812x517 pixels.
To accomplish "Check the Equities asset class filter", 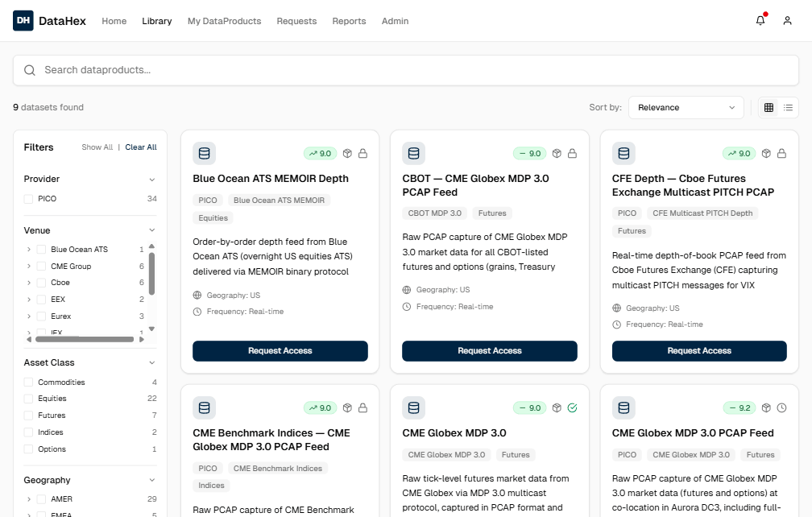I will click(28, 399).
